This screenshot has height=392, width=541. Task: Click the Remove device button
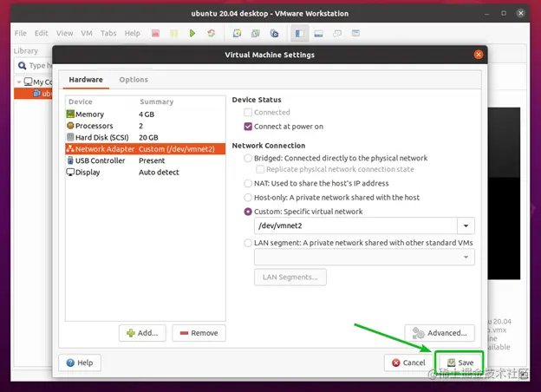[199, 333]
